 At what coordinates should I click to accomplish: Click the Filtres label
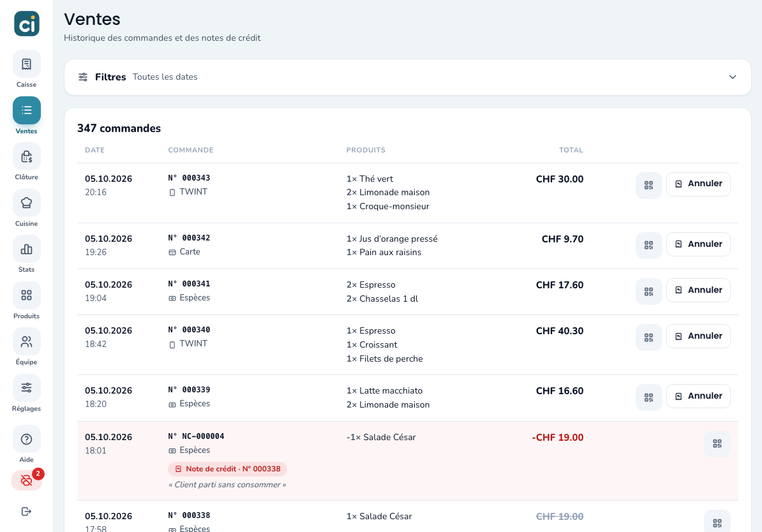pyautogui.click(x=110, y=77)
